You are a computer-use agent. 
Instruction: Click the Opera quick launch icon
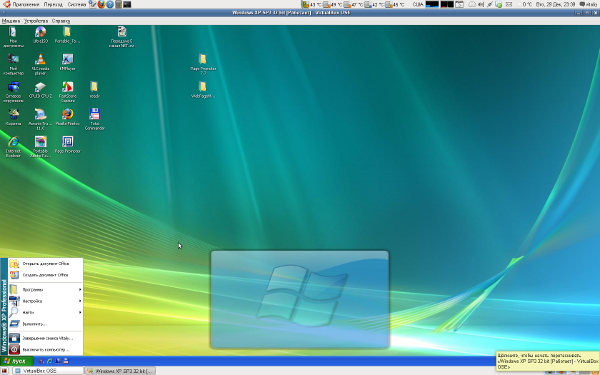click(x=42, y=361)
